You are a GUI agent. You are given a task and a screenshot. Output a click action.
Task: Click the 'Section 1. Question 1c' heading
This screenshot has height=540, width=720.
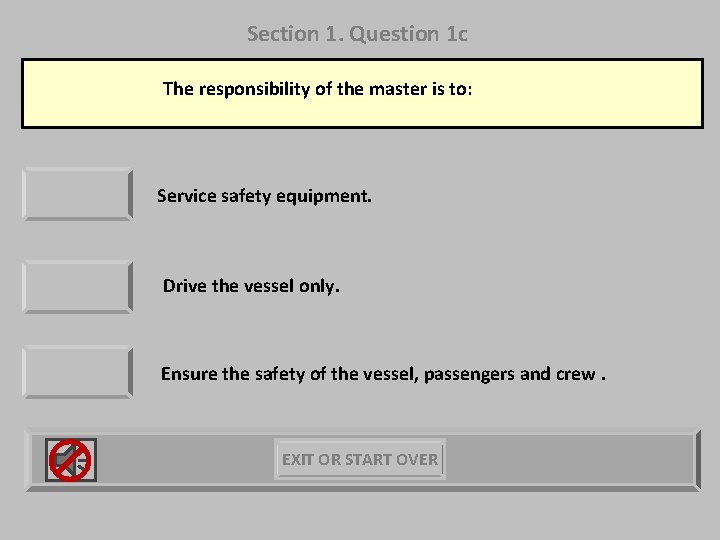(x=357, y=34)
